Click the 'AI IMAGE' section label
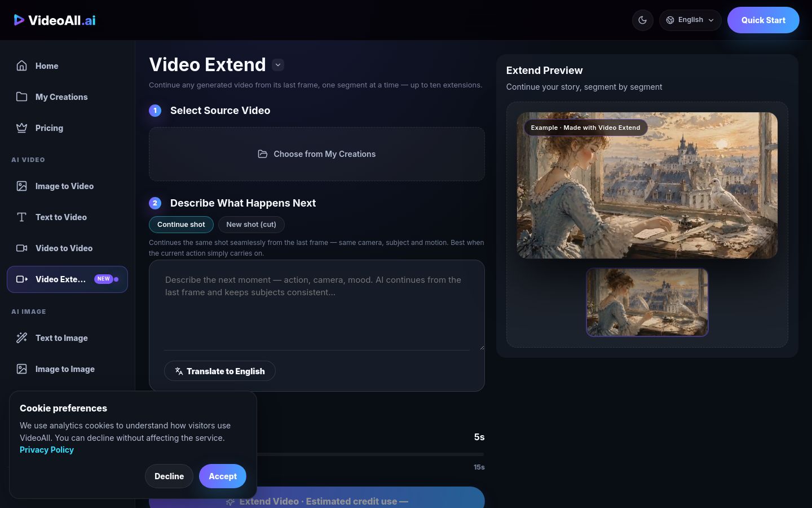Screen dimensions: 812x508 click(29, 312)
